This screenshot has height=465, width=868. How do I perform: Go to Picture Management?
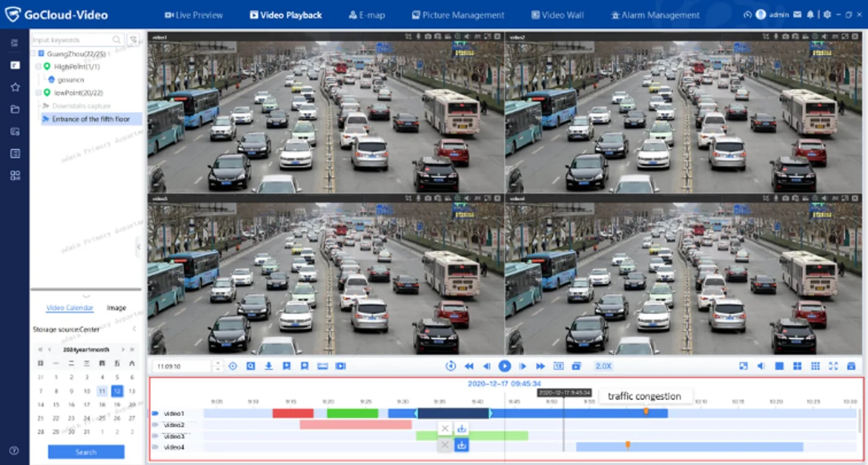click(x=458, y=15)
